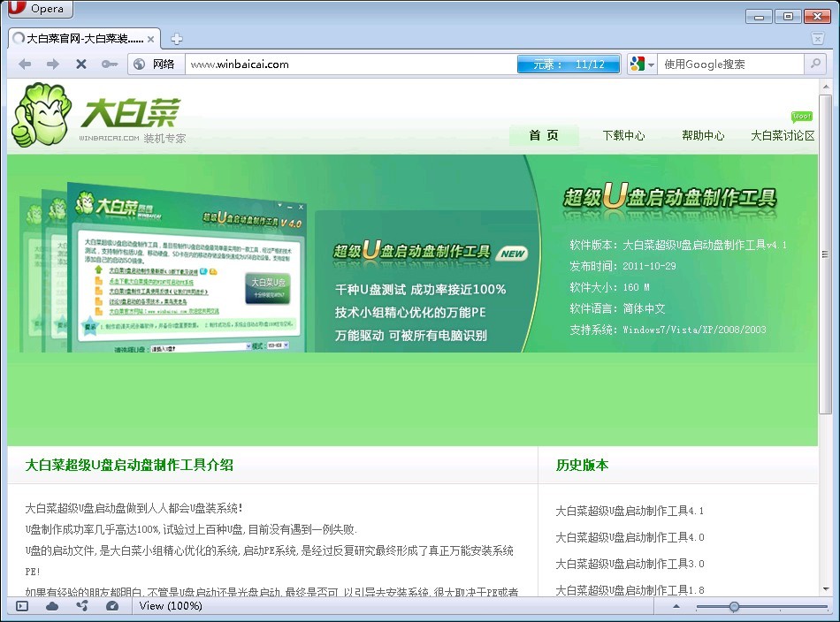Click the browser Back arrow
Image resolution: width=840 pixels, height=622 pixels.
[x=25, y=64]
